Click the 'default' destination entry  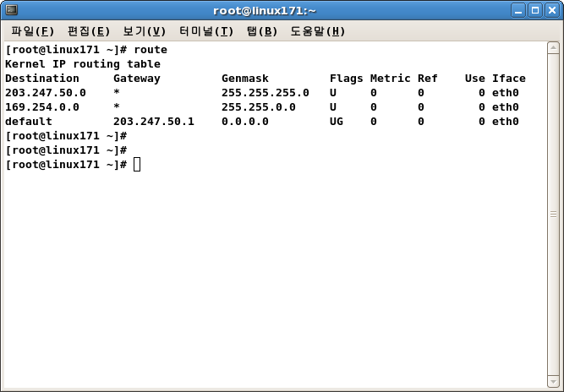[29, 122]
